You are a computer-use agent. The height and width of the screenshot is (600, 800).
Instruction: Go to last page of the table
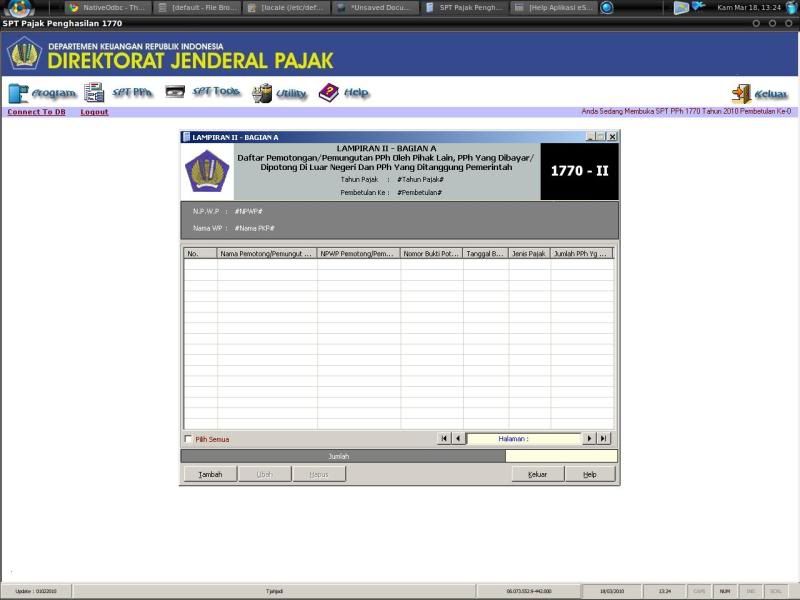pos(604,438)
